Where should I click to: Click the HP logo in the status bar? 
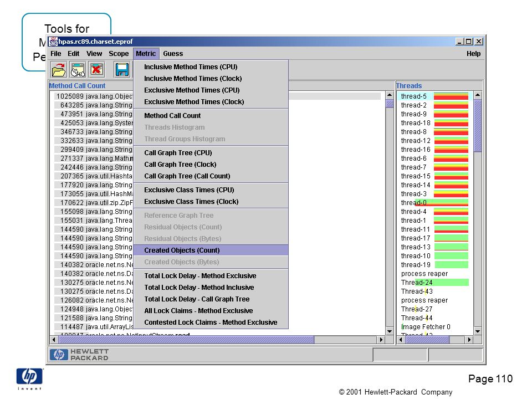click(59, 355)
